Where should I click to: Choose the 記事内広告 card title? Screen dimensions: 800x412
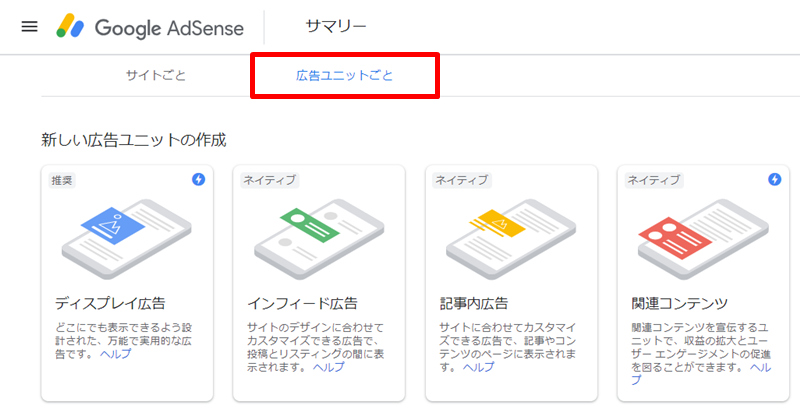(x=474, y=303)
